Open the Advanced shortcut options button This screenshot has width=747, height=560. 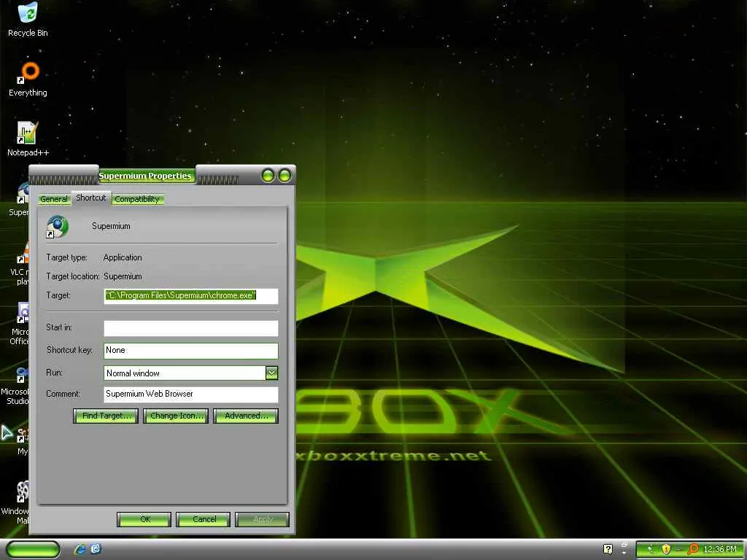click(x=246, y=416)
